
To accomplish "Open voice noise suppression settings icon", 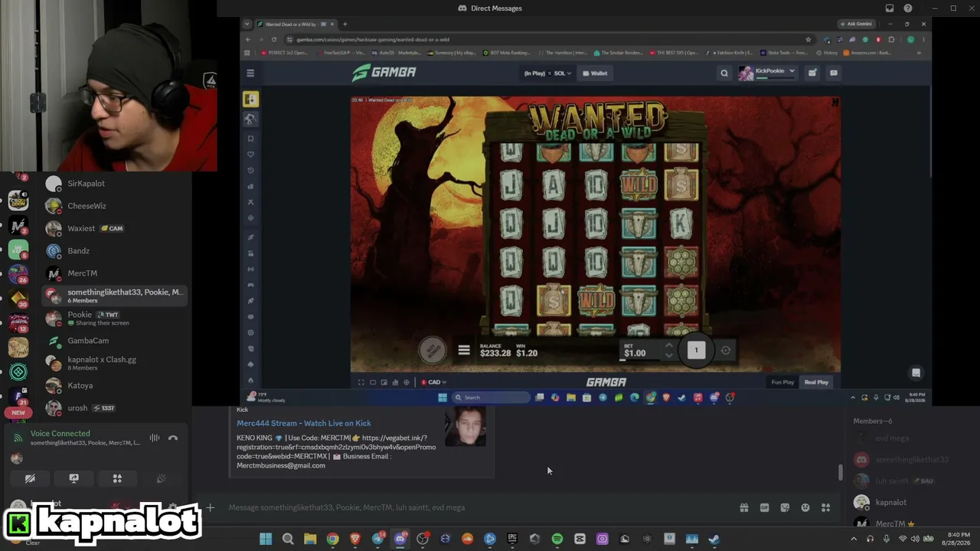I will tap(155, 438).
